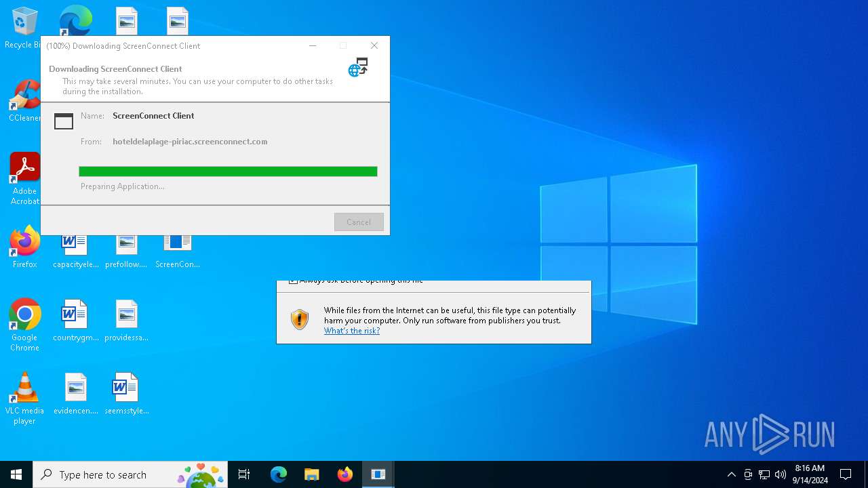The width and height of the screenshot is (868, 488).
Task: Open the network status tray icon
Action: click(764, 474)
